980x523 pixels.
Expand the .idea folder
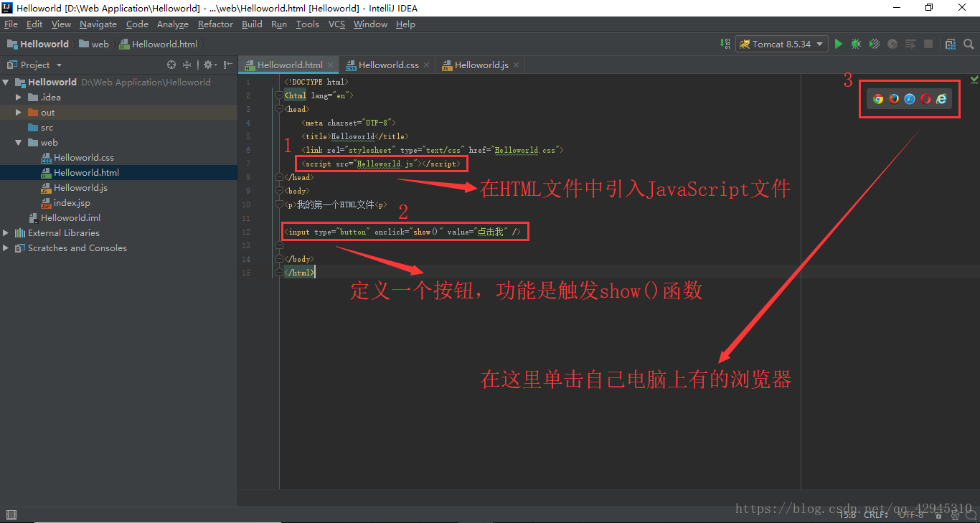tap(19, 98)
